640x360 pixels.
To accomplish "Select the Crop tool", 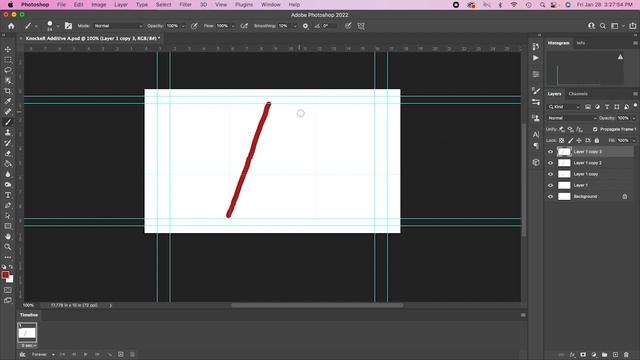I will pos(8,91).
